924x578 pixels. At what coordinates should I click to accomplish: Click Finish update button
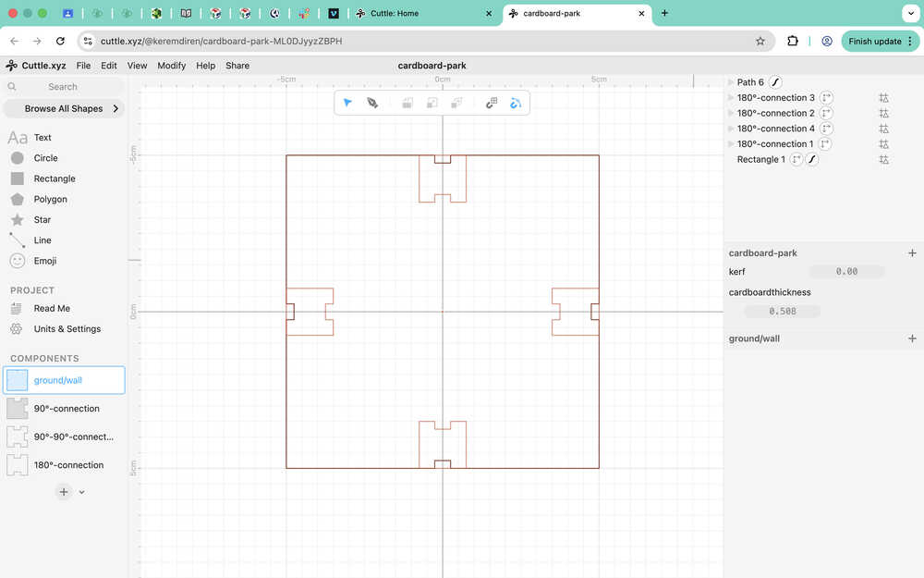(x=880, y=42)
